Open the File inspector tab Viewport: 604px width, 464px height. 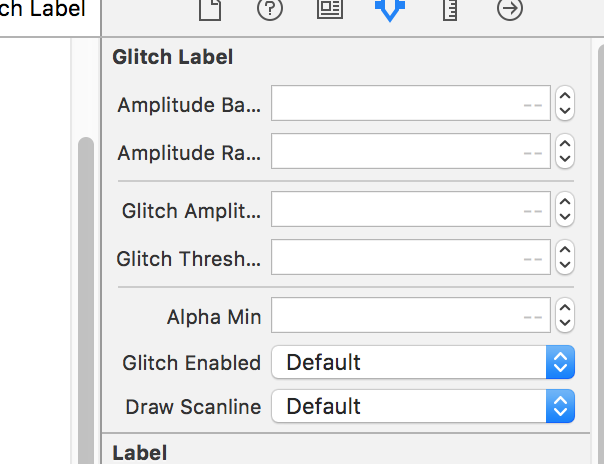click(210, 9)
